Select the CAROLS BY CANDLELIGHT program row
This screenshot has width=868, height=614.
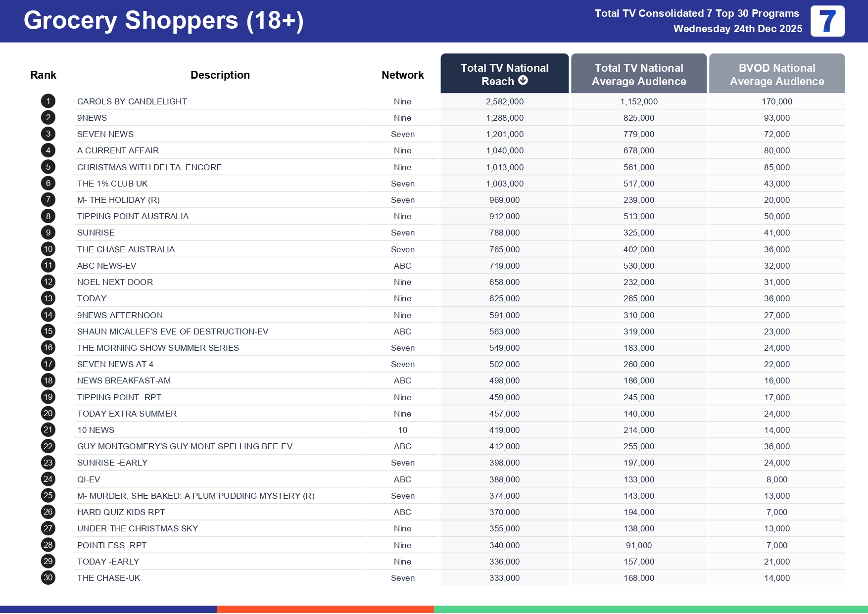[132, 101]
